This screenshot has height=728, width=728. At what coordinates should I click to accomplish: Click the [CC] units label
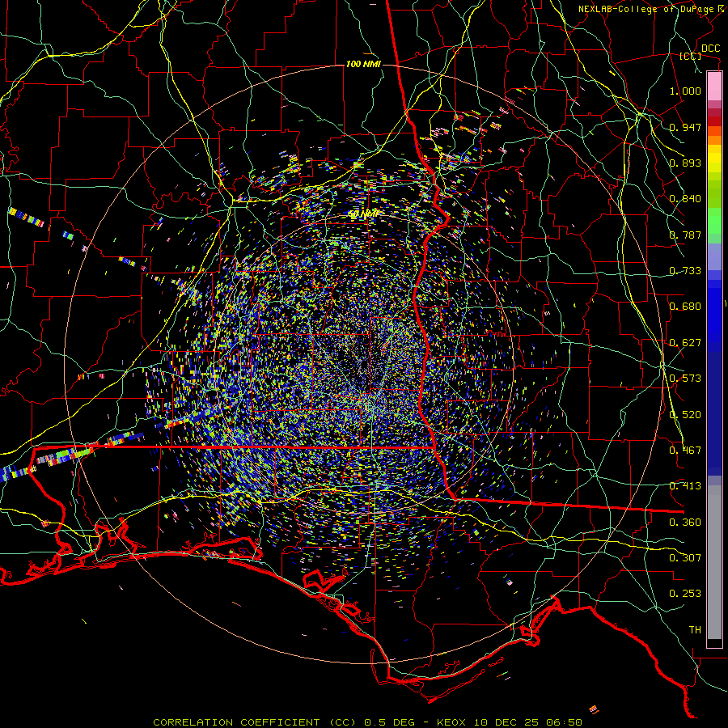pos(691,56)
